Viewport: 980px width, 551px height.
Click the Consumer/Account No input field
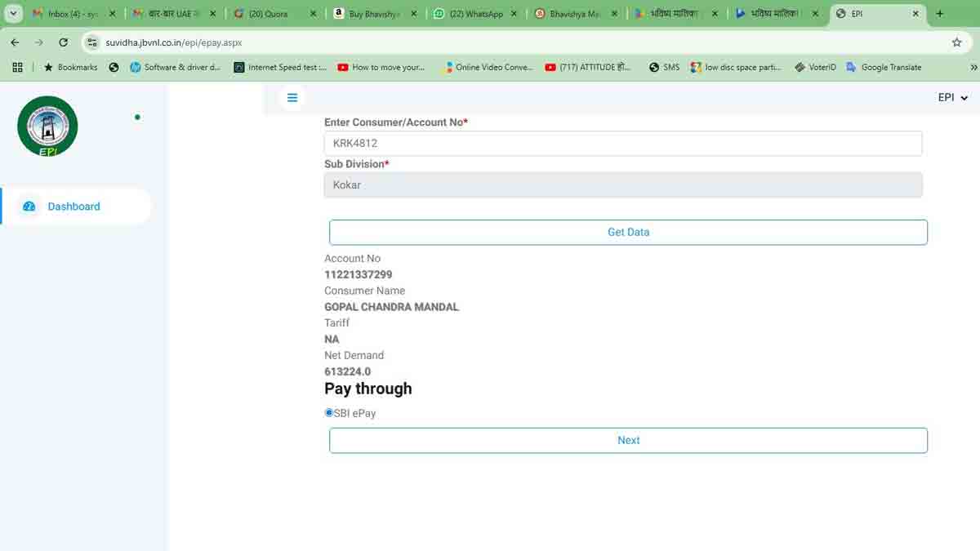point(622,144)
